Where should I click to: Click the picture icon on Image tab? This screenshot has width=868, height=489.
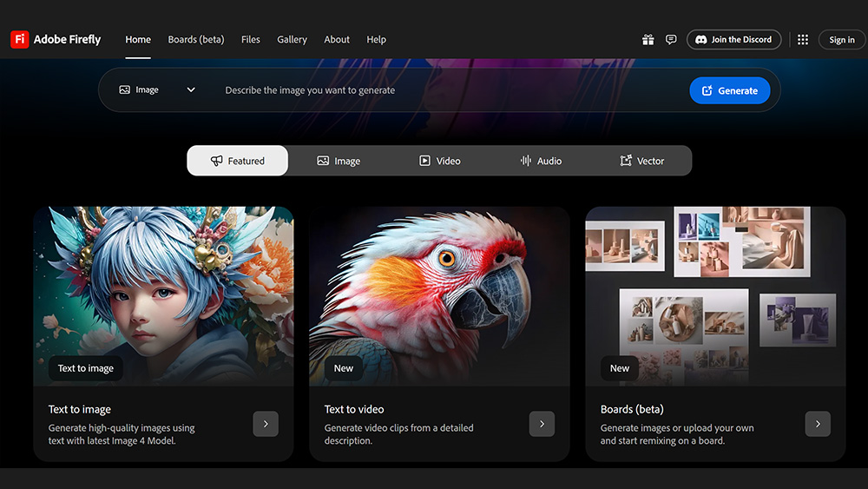pos(323,161)
